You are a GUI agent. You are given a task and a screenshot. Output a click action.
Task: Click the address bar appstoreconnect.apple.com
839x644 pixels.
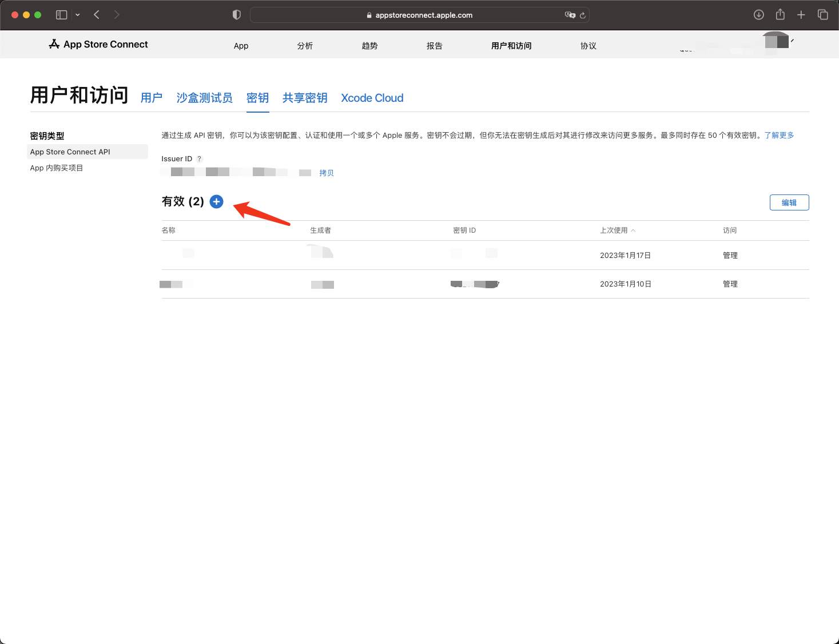(x=420, y=15)
